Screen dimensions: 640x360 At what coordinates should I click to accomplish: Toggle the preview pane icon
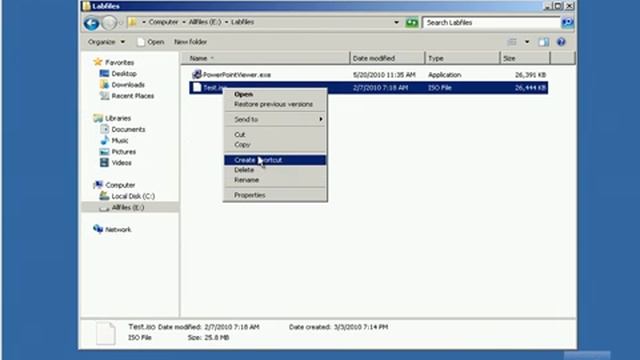pos(543,42)
